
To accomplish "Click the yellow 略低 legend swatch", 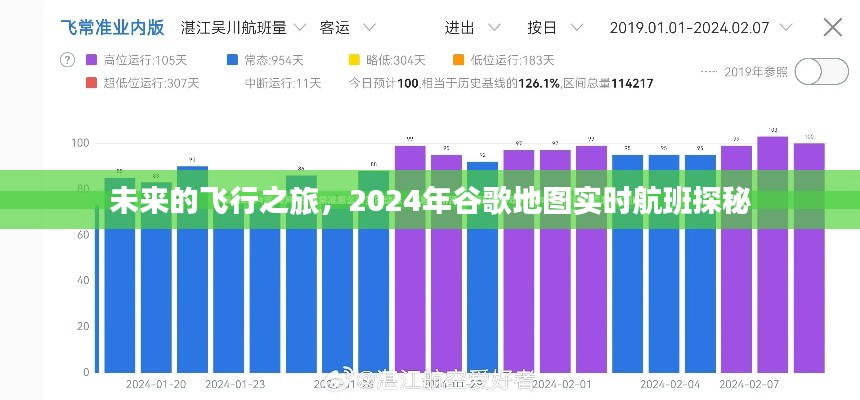I will click(x=354, y=60).
